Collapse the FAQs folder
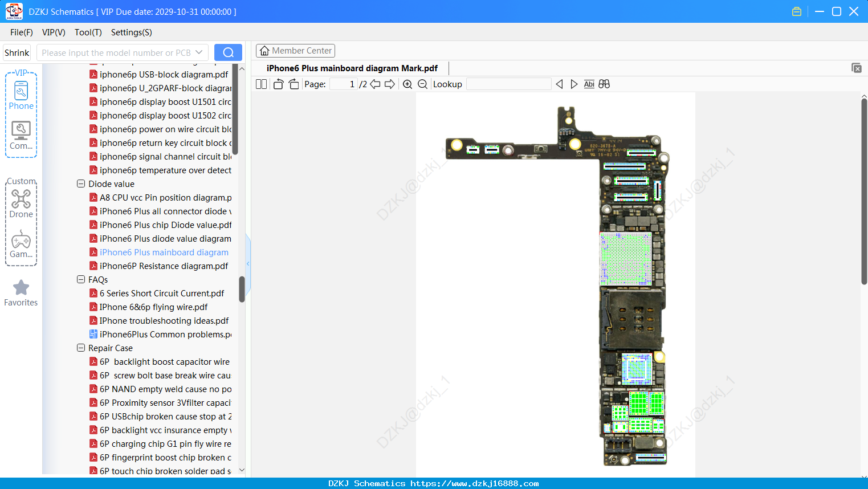 pyautogui.click(x=81, y=280)
